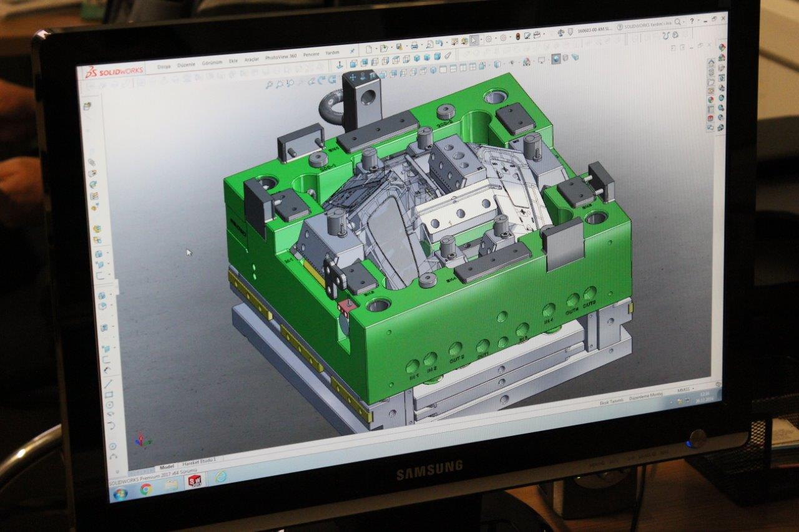Switch to the Model tab
This screenshot has height=532, width=799.
click(x=167, y=467)
